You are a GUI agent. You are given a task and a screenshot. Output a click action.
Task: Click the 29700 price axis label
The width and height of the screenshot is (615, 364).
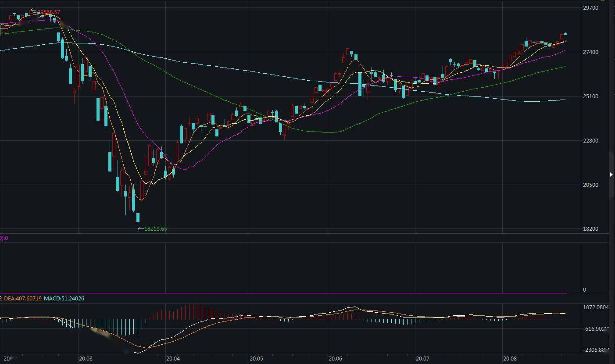coord(590,8)
